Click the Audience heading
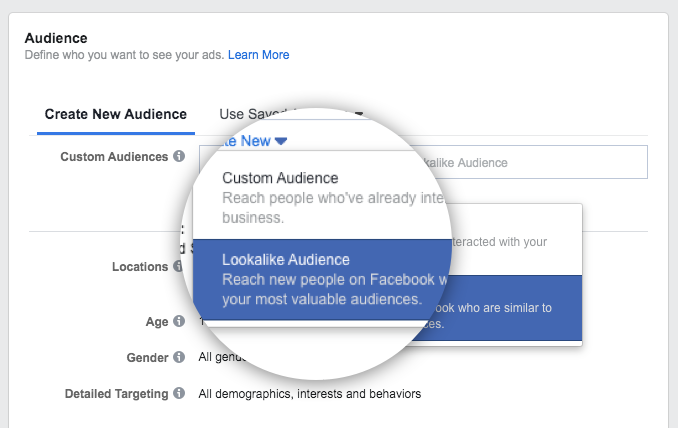This screenshot has width=678, height=428. 56,38
